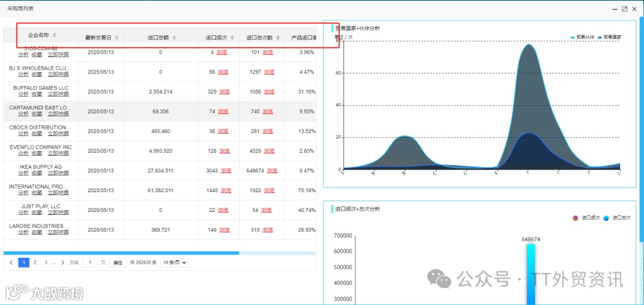
Task: Click import total 27,634,511 cell
Action: coord(160,171)
